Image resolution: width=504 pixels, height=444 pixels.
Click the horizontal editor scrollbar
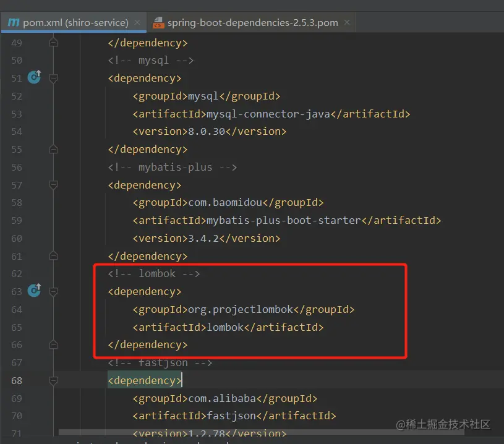(x=262, y=432)
